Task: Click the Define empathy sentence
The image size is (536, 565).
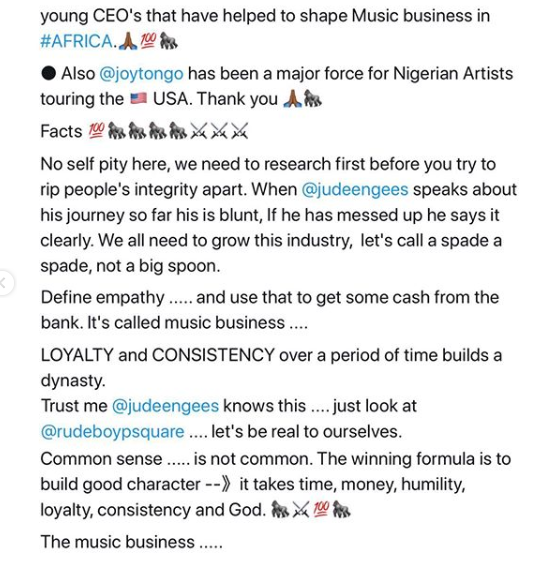Action: 270,310
